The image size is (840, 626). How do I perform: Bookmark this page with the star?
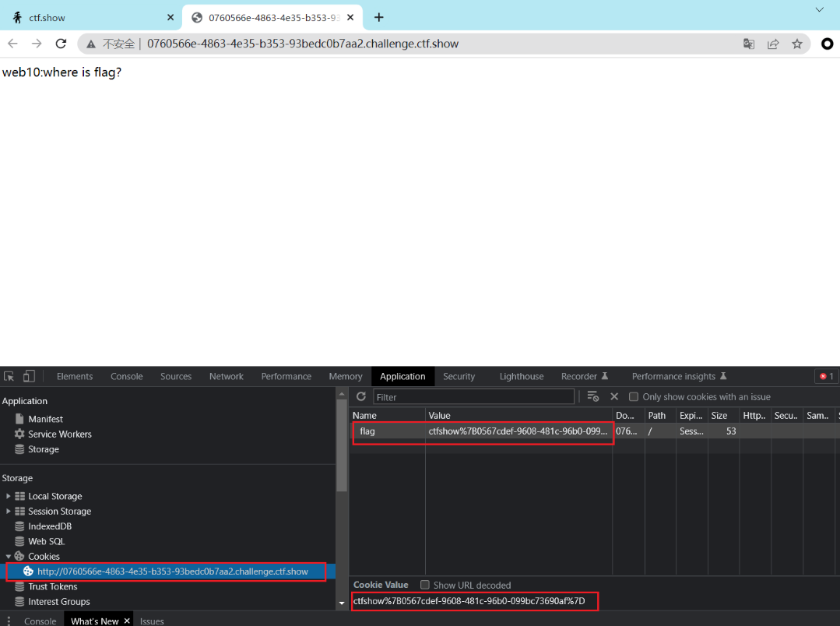[797, 44]
